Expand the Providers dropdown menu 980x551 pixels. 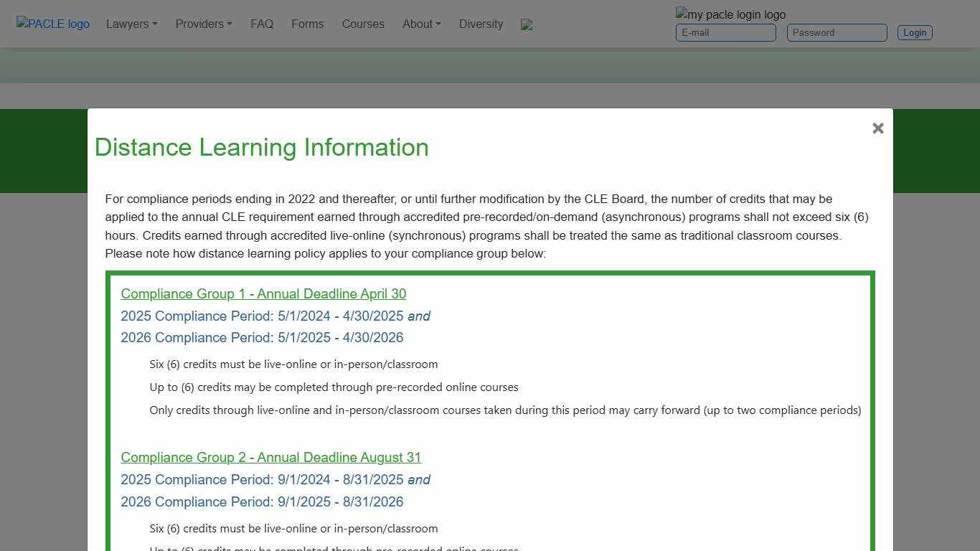[x=203, y=24]
